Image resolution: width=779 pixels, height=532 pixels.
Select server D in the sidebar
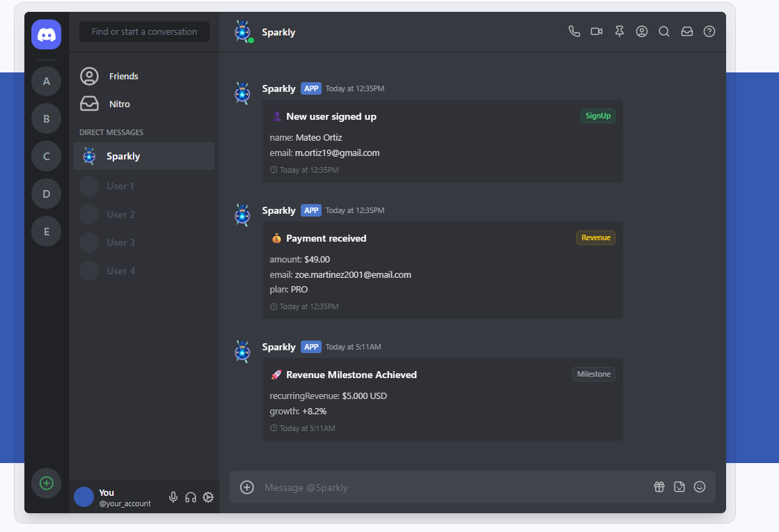tap(46, 194)
